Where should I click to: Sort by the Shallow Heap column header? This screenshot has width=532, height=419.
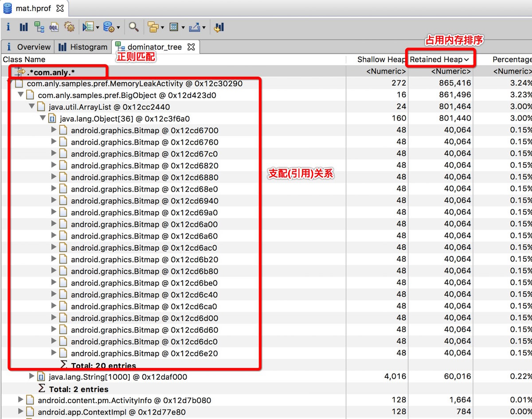tap(377, 59)
